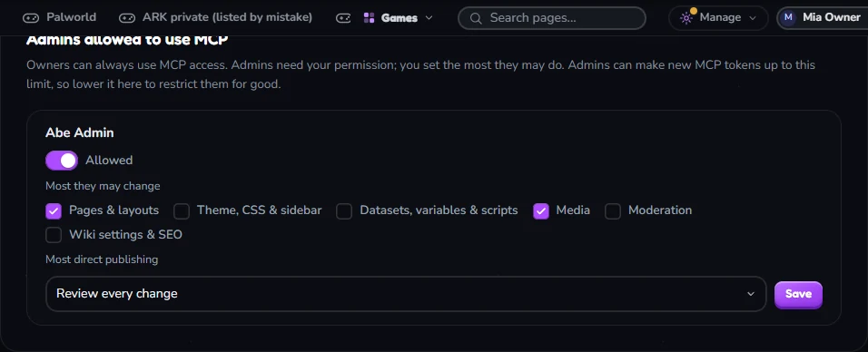The image size is (868, 352).
Task: Click the Manage gear icon
Action: pos(686,18)
